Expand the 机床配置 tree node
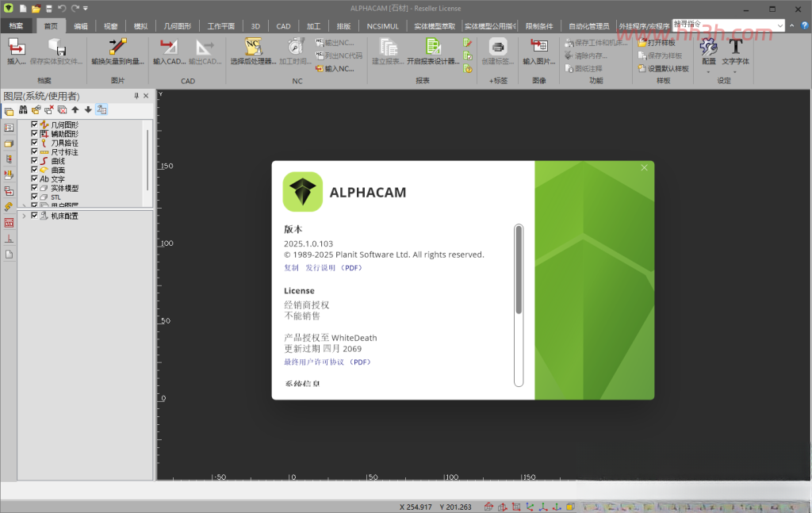Image resolution: width=812 pixels, height=513 pixels. [24, 216]
